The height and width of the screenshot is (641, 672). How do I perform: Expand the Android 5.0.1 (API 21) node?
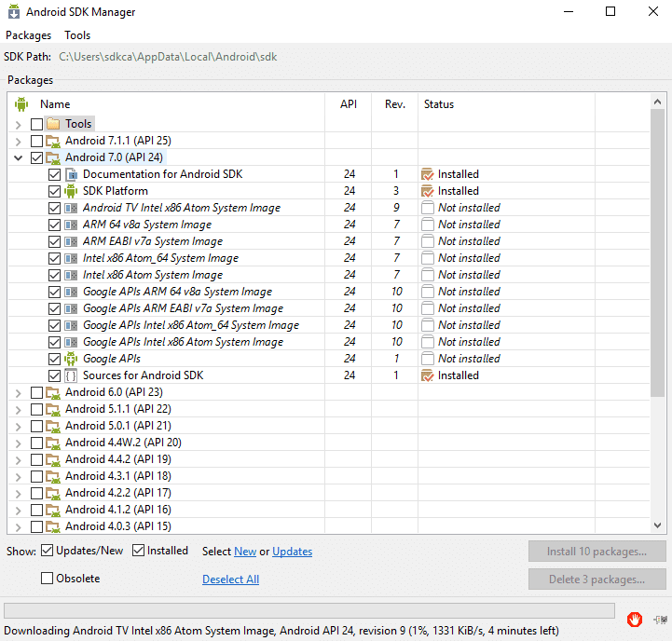(x=18, y=427)
